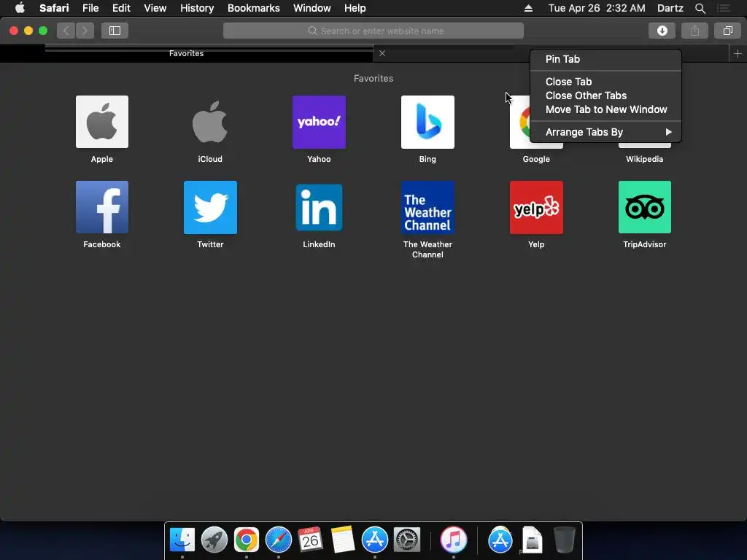Open the Trash in the Dock
This screenshot has height=560, width=747.
click(565, 540)
